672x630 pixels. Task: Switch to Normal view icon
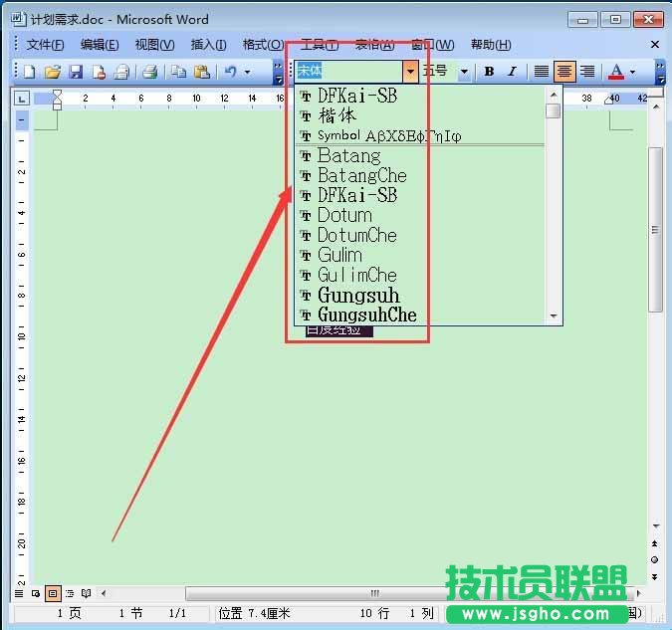click(x=19, y=593)
